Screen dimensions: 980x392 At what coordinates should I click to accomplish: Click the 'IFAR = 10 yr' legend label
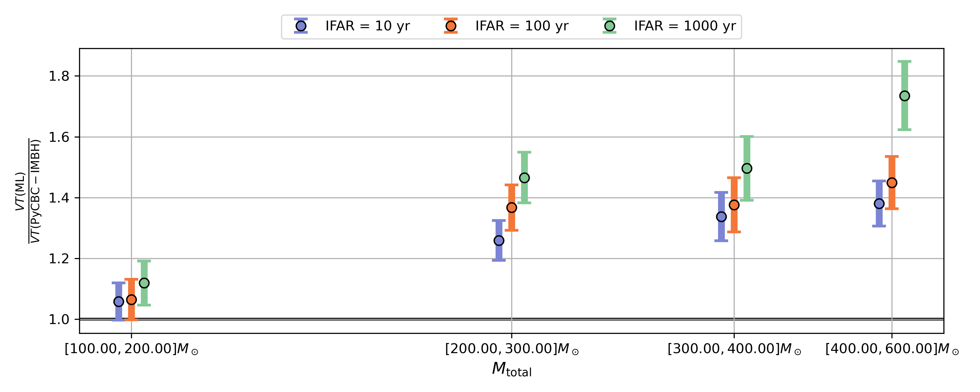367,26
